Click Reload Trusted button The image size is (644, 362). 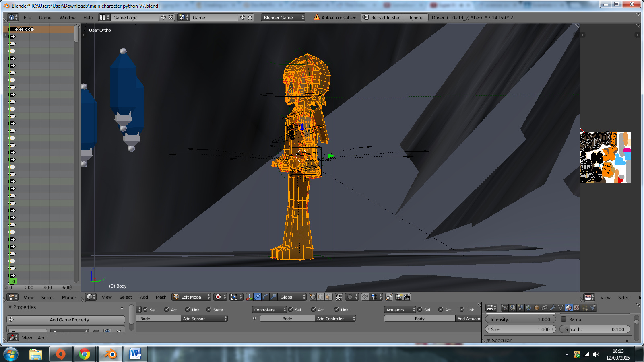pyautogui.click(x=382, y=17)
